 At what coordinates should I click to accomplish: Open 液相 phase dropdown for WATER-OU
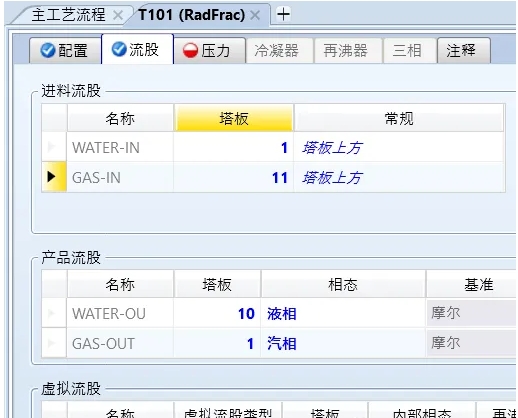[343, 313]
